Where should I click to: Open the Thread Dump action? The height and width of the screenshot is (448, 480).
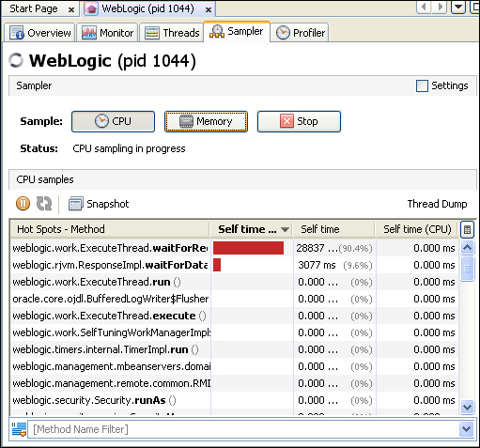click(x=437, y=204)
